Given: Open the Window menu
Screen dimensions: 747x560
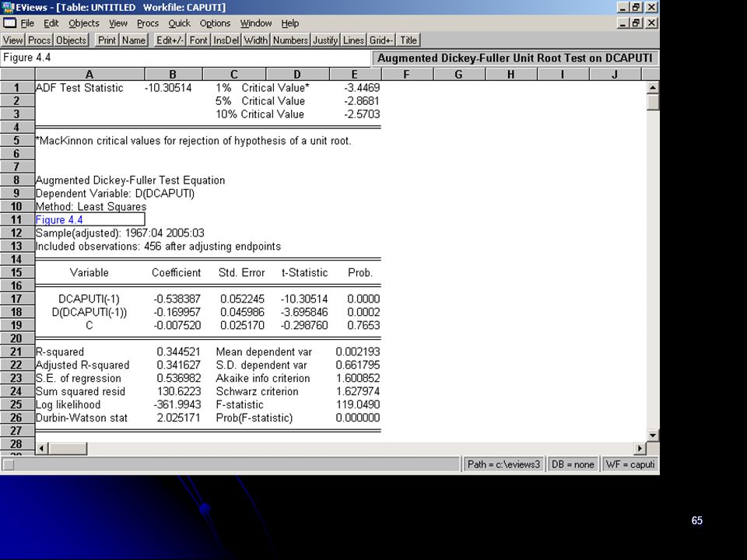Looking at the screenshot, I should [256, 23].
